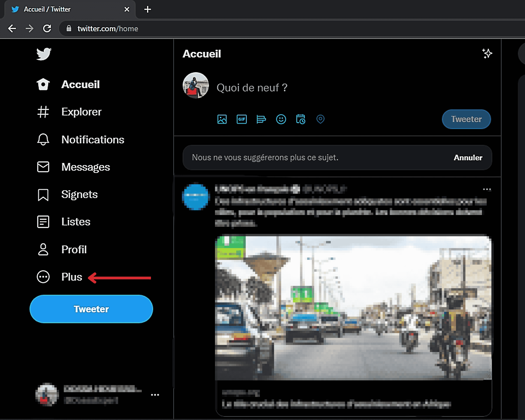This screenshot has height=420, width=525.
Task: Expand the Plus more menu
Action: point(60,277)
